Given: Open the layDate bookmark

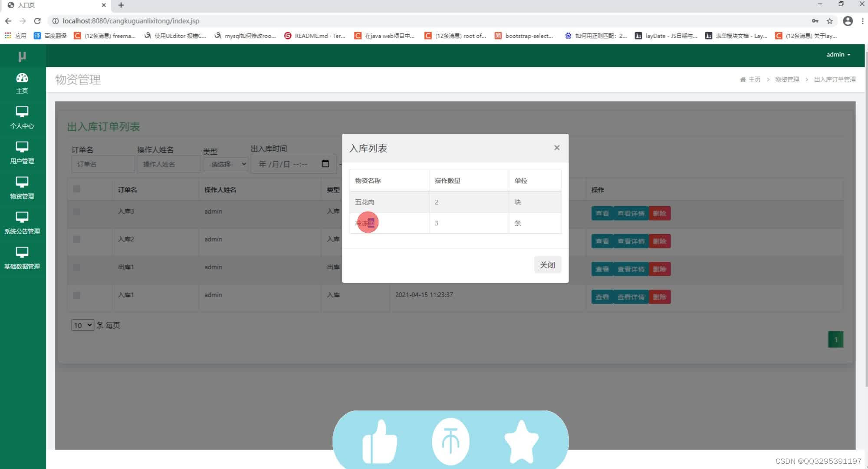Looking at the screenshot, I should pos(666,36).
